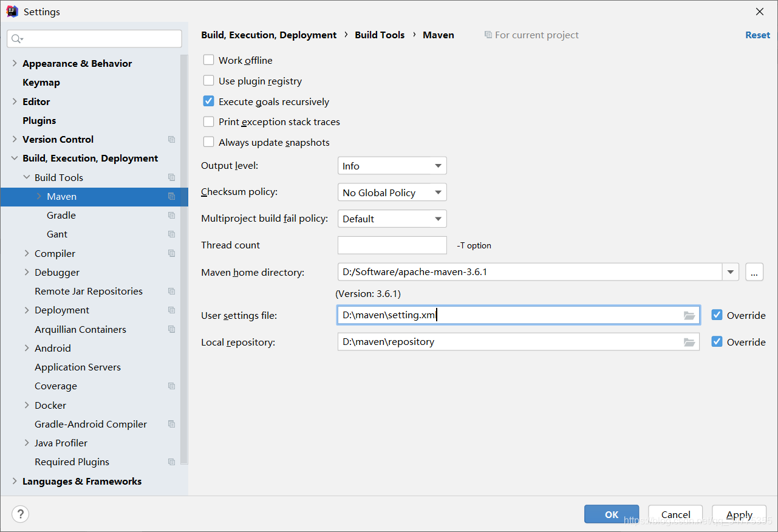
Task: Select Keymap in the settings tree
Action: click(41, 83)
